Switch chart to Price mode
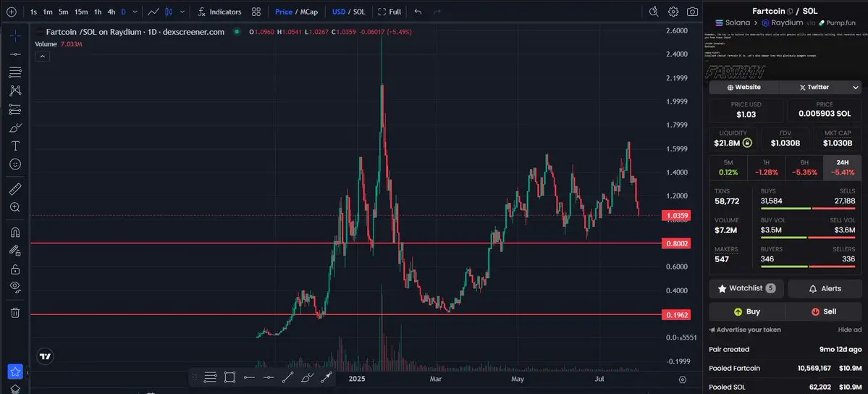This screenshot has height=394, width=868. (x=284, y=12)
